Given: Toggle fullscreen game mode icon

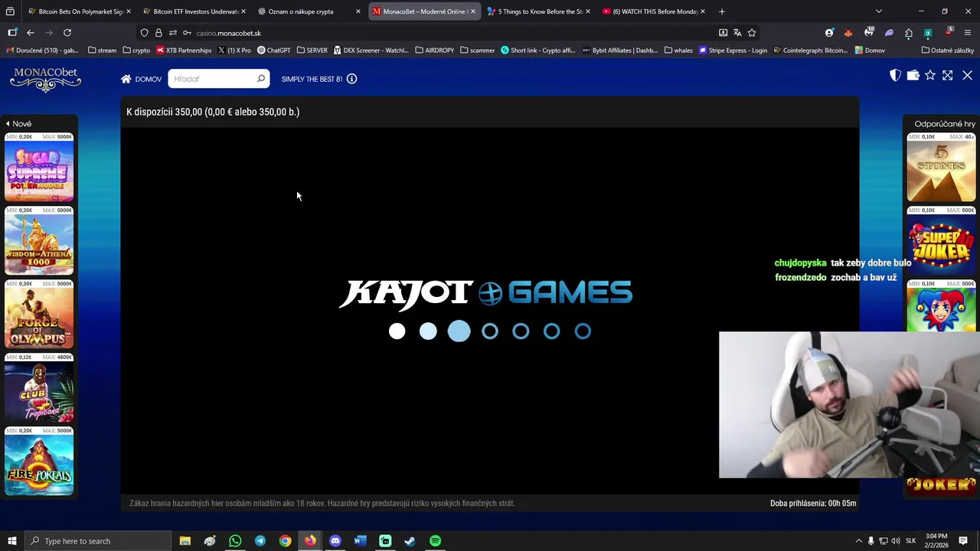Looking at the screenshot, I should coord(948,75).
